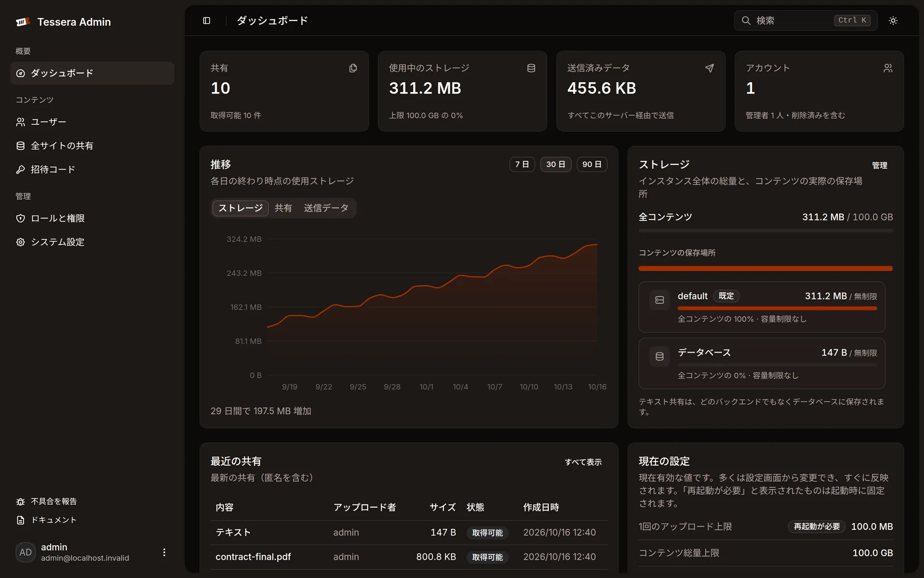Image resolution: width=924 pixels, height=578 pixels.
Task: Open 全サイトの共有 in the sidebar
Action: 92,145
